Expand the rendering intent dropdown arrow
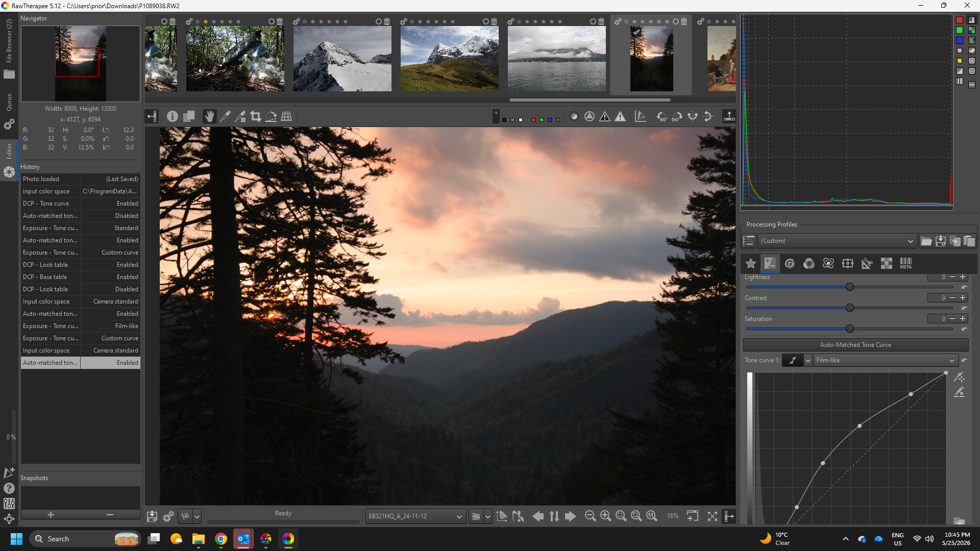 [x=487, y=516]
